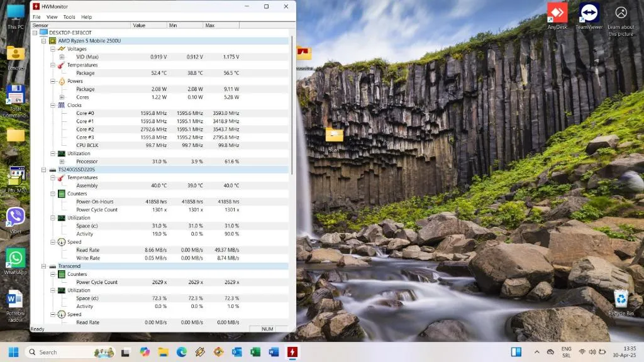Click the AMD Ryzen 5 processor chip icon

click(x=53, y=41)
